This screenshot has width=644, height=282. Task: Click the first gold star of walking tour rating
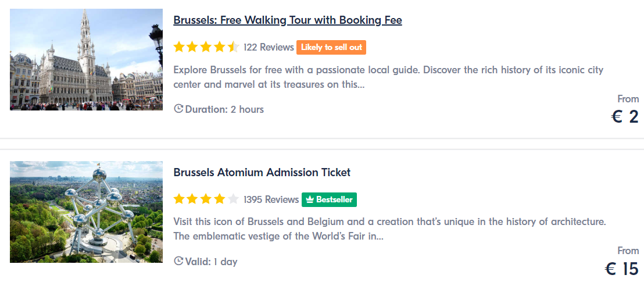click(179, 47)
